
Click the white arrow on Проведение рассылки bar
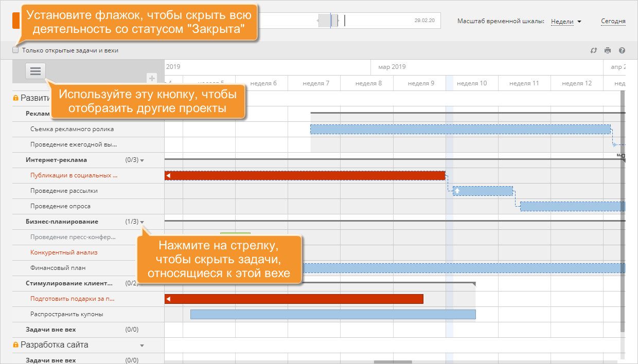click(x=457, y=191)
